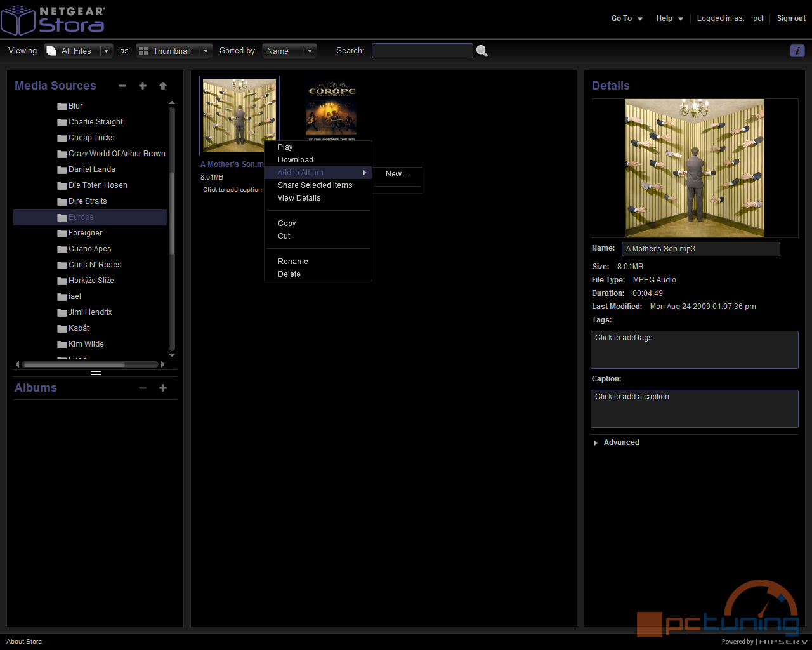Expand the Add to Album submenu arrow

pyautogui.click(x=364, y=173)
